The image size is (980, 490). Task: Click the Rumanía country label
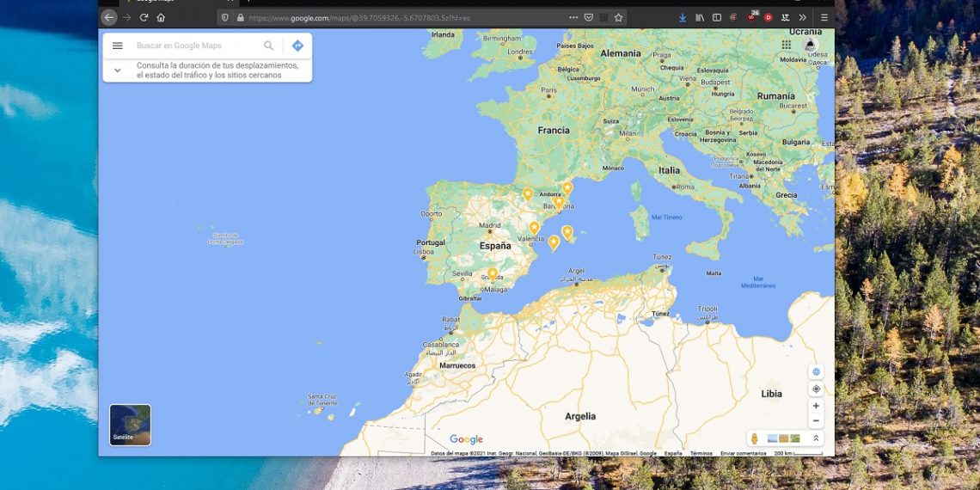[x=775, y=96]
